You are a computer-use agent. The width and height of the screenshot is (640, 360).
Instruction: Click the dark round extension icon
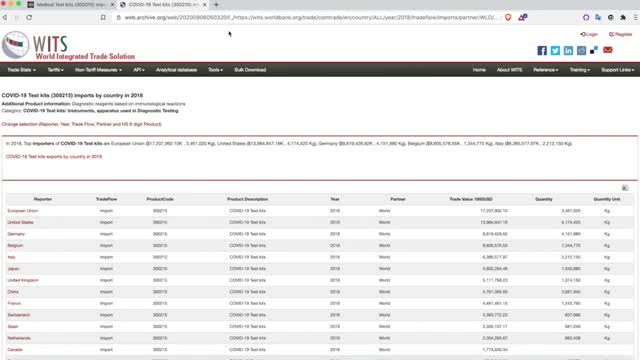(x=611, y=17)
